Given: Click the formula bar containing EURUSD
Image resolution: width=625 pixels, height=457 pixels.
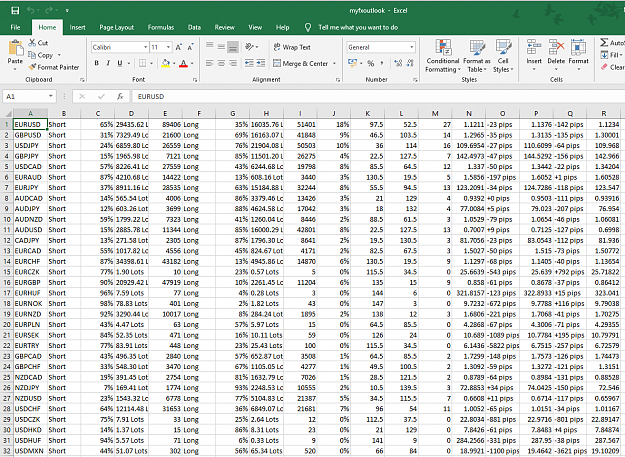Looking at the screenshot, I should click(378, 96).
